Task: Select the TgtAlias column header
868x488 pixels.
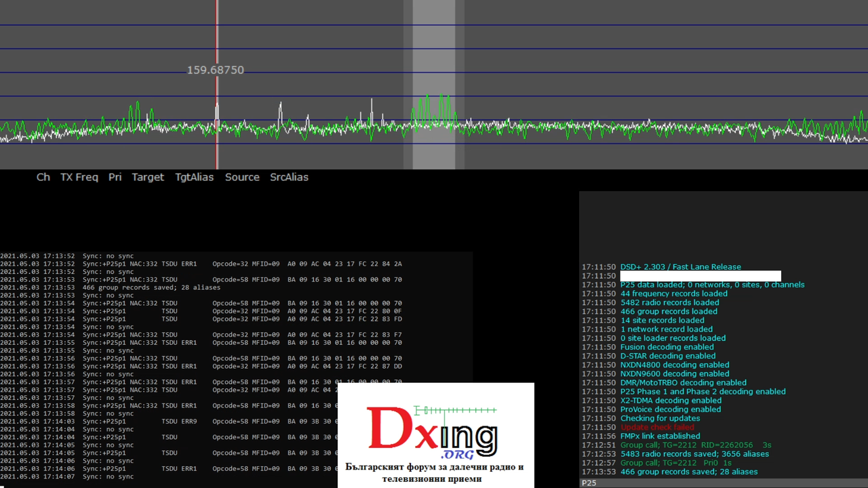Action: [194, 177]
